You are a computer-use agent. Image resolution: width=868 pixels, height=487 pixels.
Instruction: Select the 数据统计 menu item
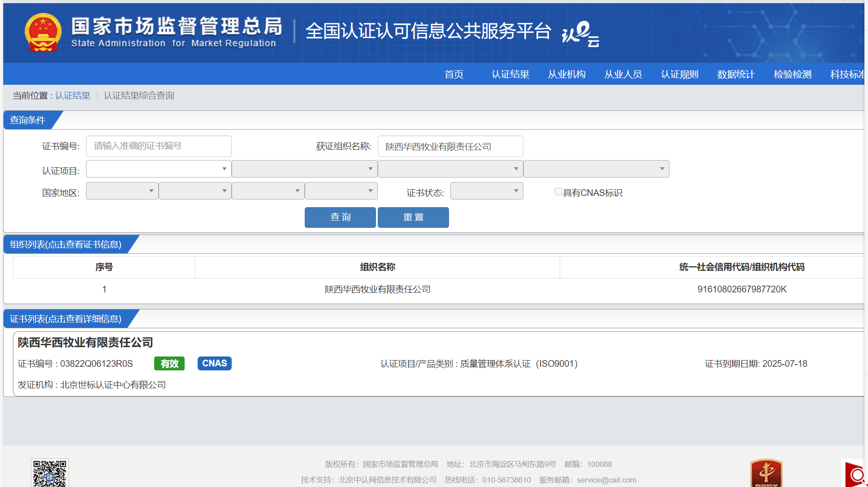point(736,74)
